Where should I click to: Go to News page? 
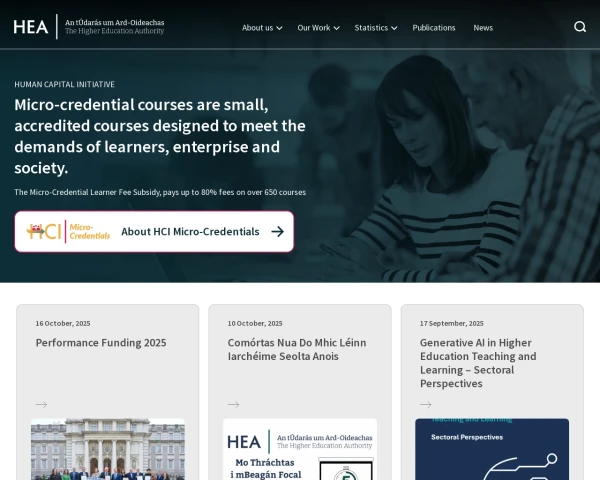[483, 28]
